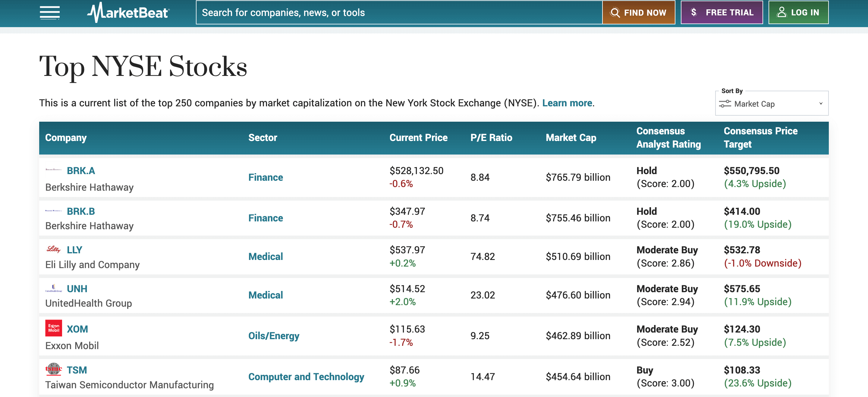This screenshot has height=397, width=868.
Task: Click the search companies input field
Action: (x=399, y=12)
